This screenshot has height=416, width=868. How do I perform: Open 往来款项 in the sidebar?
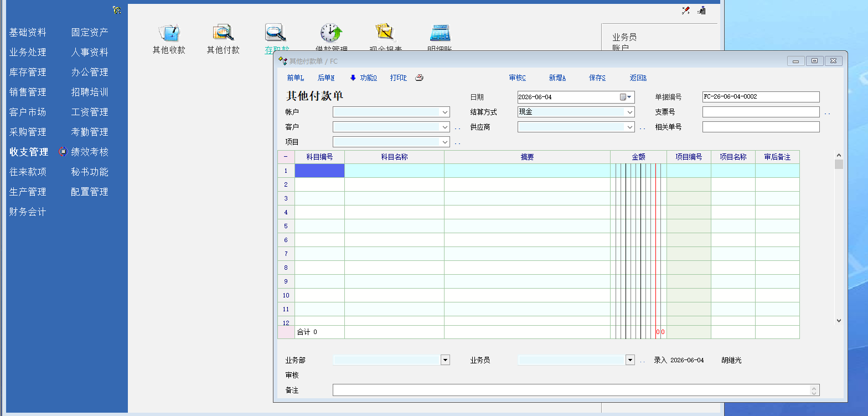point(28,172)
